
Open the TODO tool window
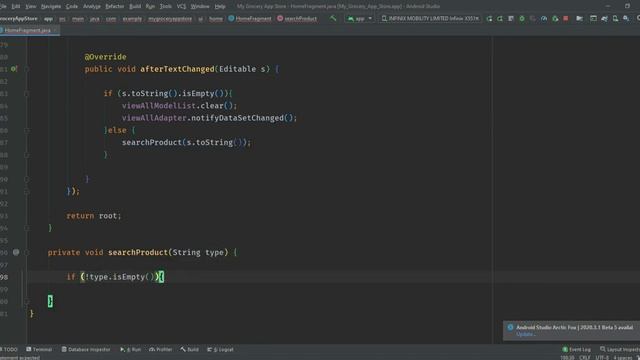pyautogui.click(x=9, y=349)
